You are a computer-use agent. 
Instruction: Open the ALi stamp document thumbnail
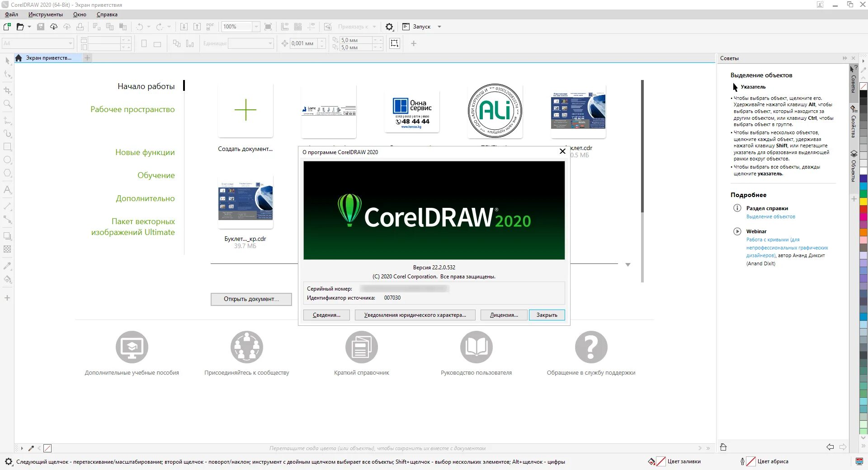(x=495, y=111)
